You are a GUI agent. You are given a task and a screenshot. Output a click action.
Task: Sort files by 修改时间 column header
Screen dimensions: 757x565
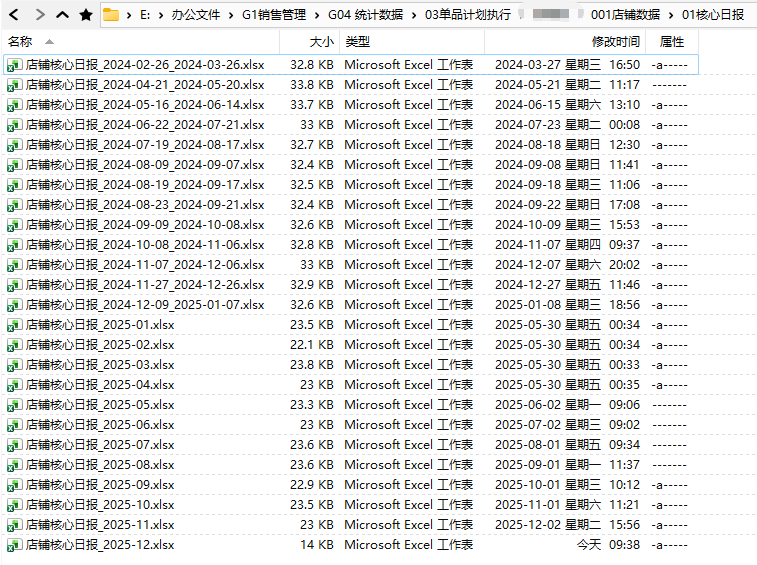point(615,42)
